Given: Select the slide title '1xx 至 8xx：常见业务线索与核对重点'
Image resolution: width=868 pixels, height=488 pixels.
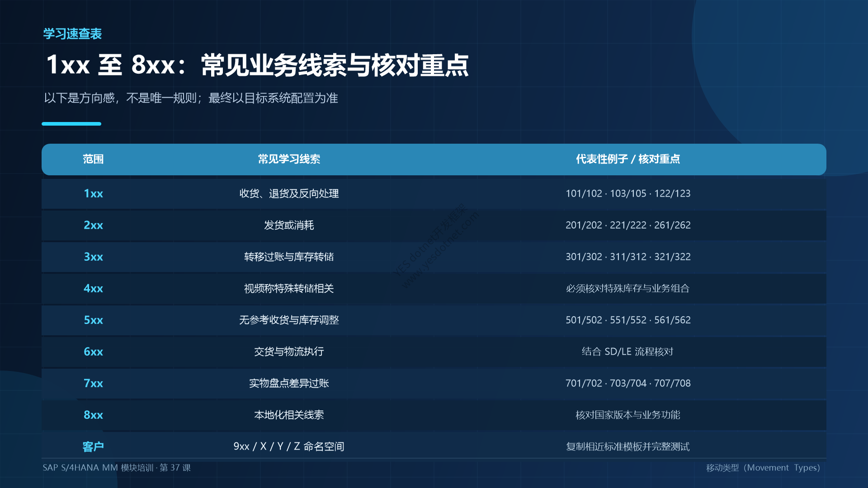Looking at the screenshot, I should tap(257, 65).
